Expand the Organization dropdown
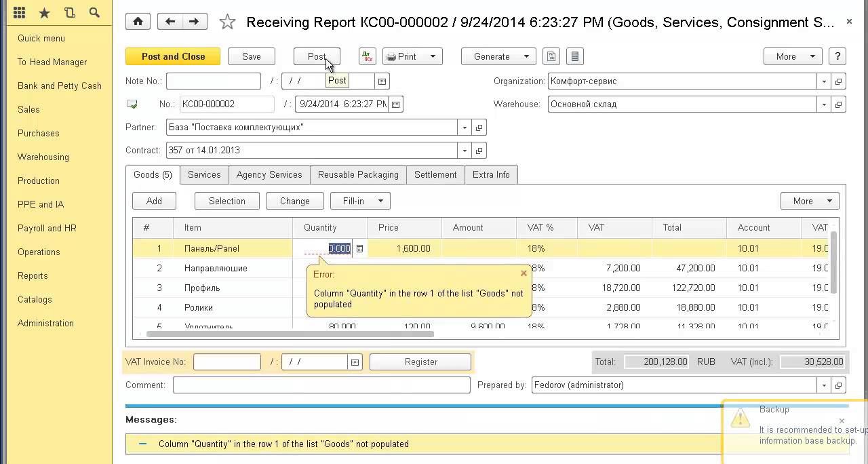The width and height of the screenshot is (868, 464). pos(824,81)
